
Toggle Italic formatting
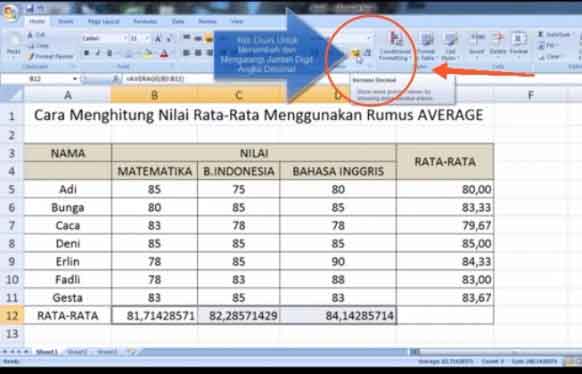coord(98,53)
